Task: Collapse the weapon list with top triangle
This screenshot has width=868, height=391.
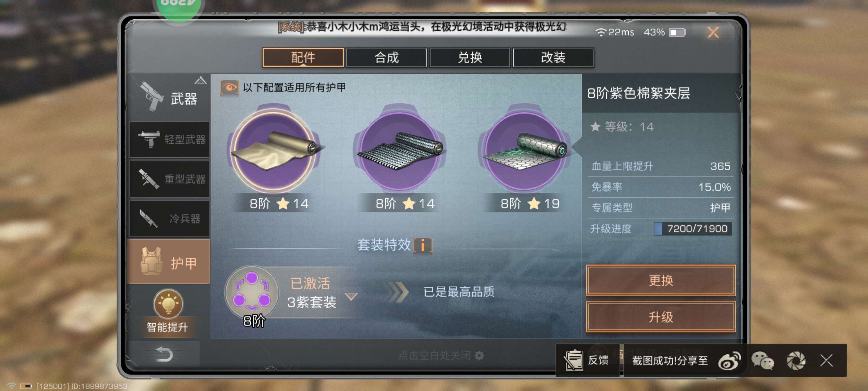Action: pyautogui.click(x=200, y=80)
